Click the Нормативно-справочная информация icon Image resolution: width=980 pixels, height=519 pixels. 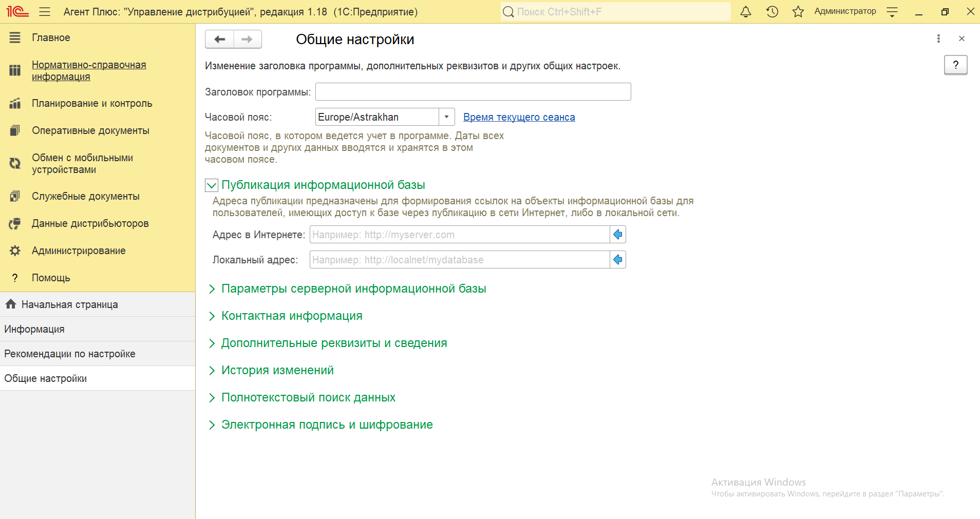tap(15, 70)
